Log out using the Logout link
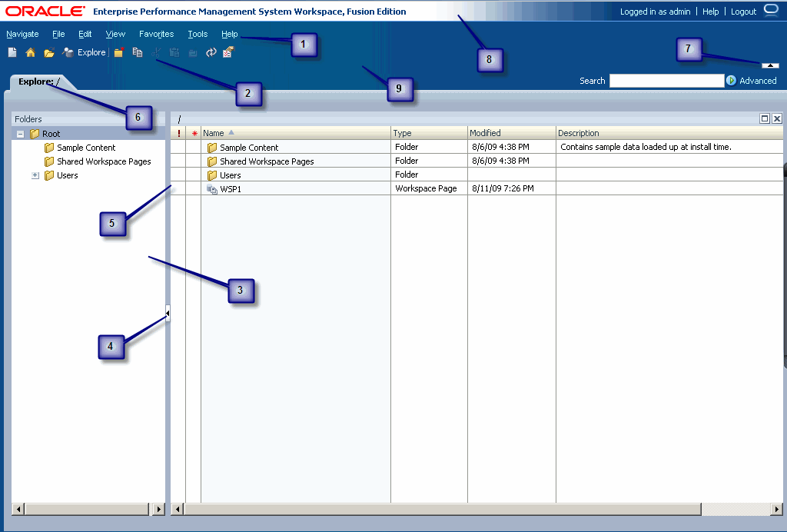The height and width of the screenshot is (532, 787). pos(742,11)
